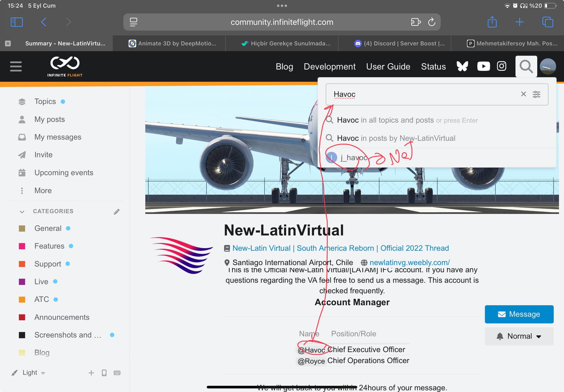The width and height of the screenshot is (564, 392).
Task: Open the Instagram icon link
Action: [501, 66]
